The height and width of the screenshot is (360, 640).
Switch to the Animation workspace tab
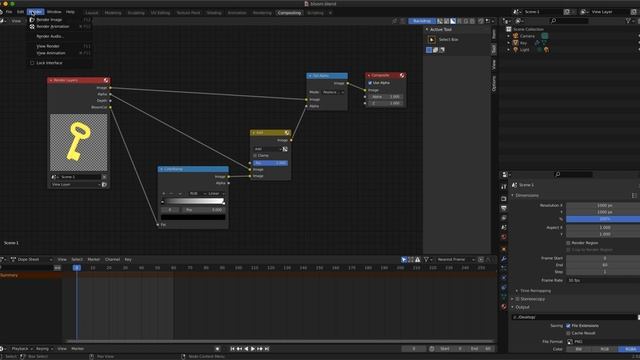tap(237, 13)
